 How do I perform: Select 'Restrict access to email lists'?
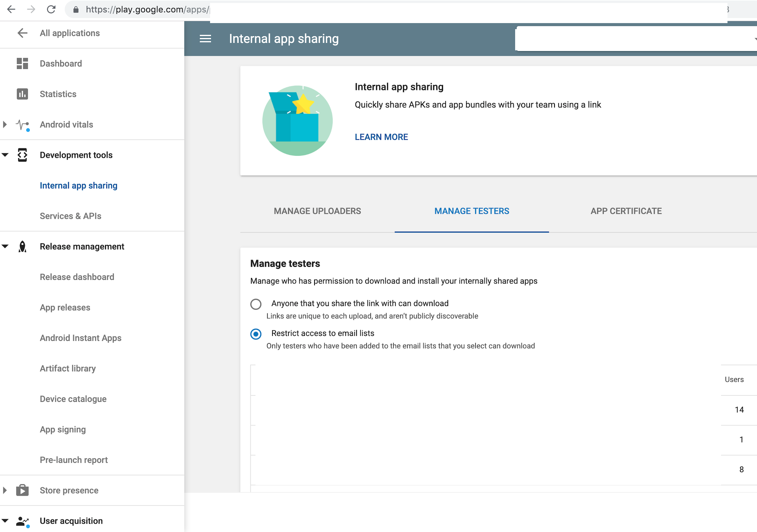tap(256, 334)
